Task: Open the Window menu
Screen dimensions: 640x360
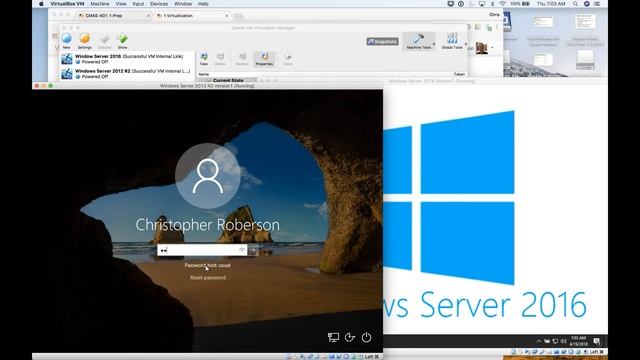Action: 183,4
